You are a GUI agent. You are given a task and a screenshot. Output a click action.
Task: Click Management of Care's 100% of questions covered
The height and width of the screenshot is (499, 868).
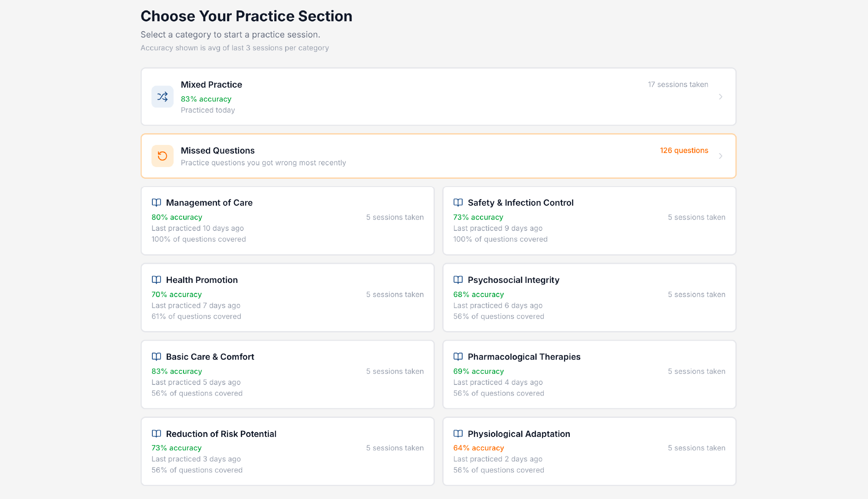[199, 239]
